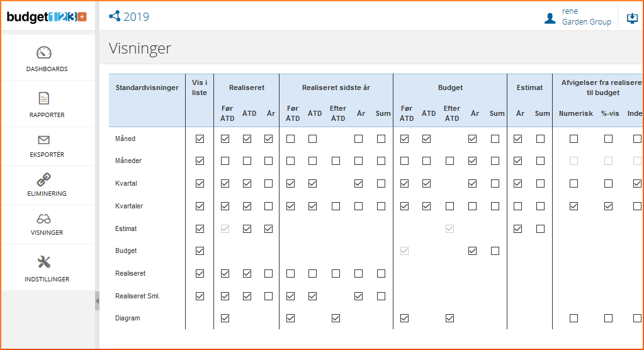Open the rene Garden Group account menu
644x350 pixels.
[x=586, y=17]
